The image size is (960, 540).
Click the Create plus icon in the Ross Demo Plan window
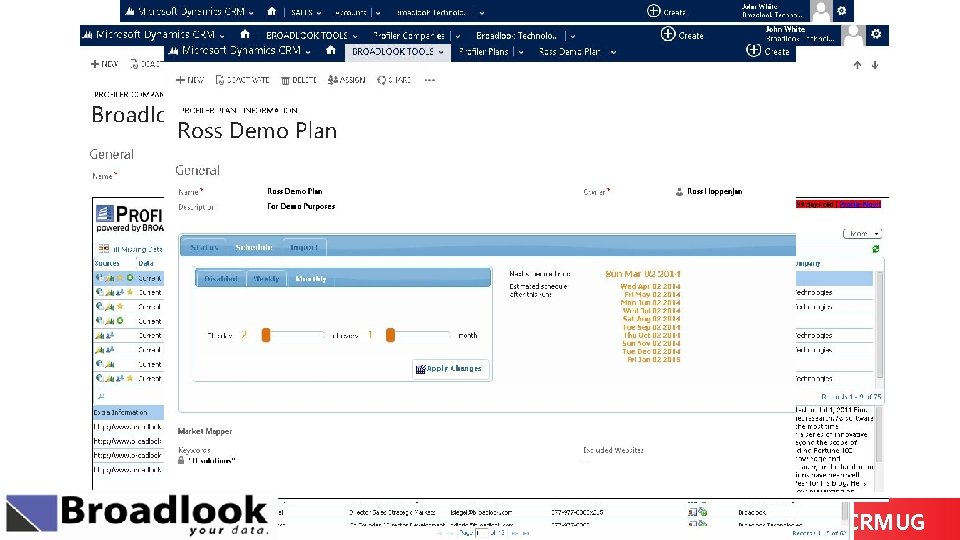753,50
